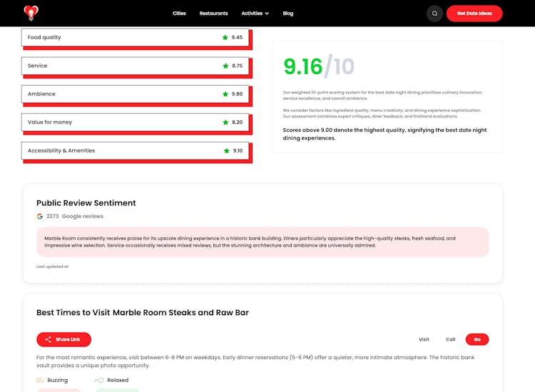Click the Last updated at label
This screenshot has height=392, width=535.
coord(53,267)
